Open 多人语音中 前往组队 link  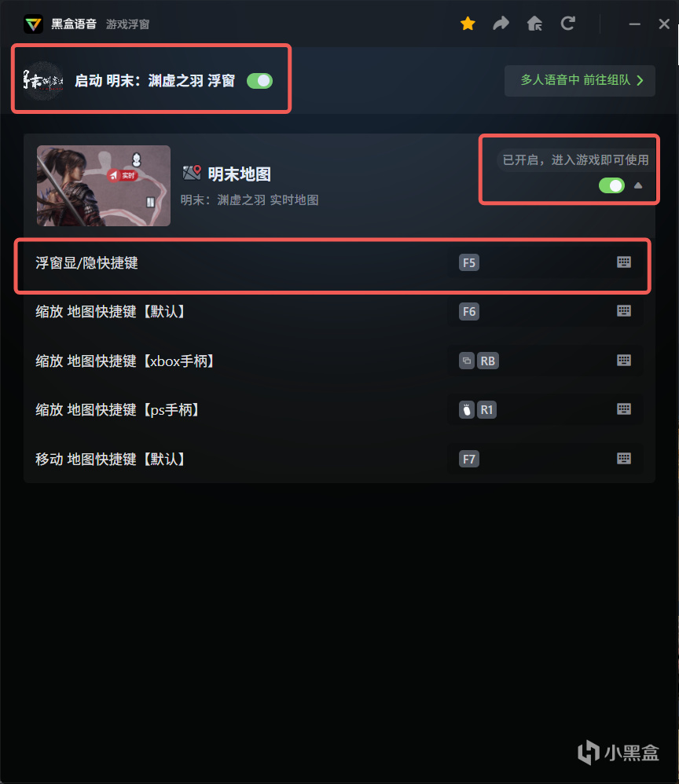coord(580,80)
